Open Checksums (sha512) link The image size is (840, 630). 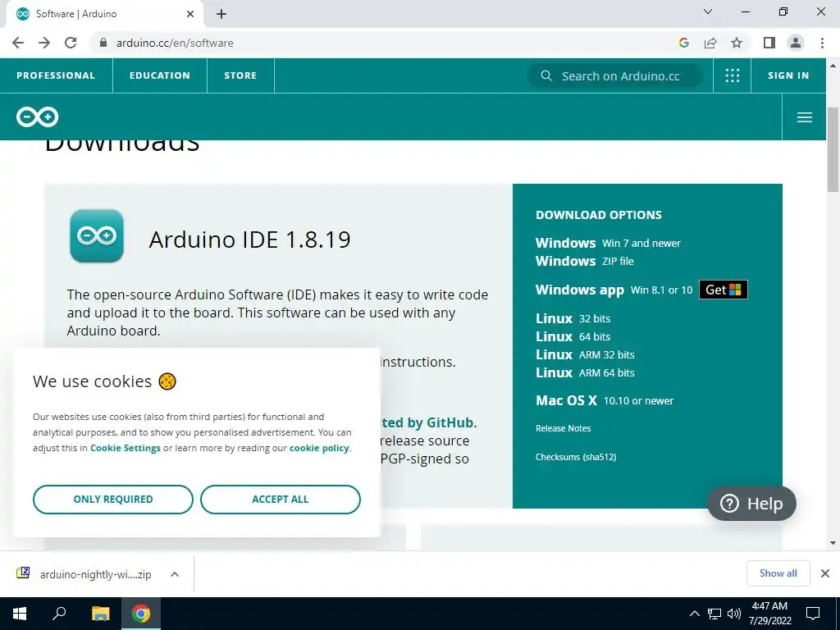(576, 457)
